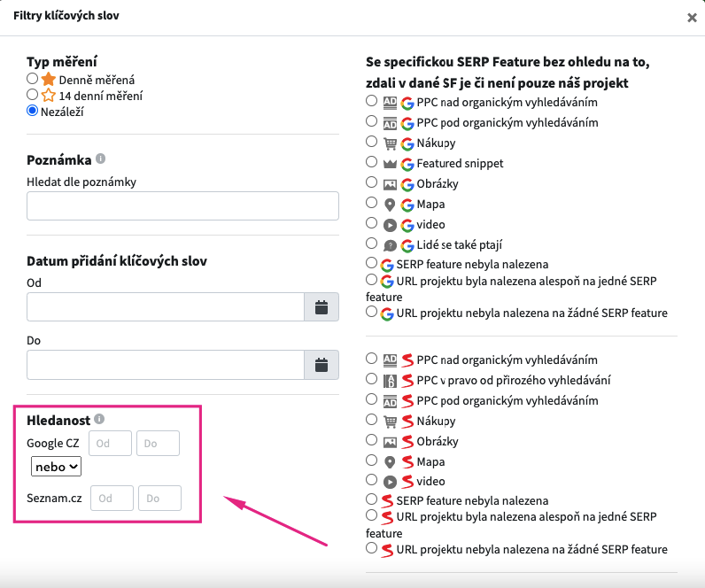Click the Google CZ Od search volume field

tap(110, 444)
